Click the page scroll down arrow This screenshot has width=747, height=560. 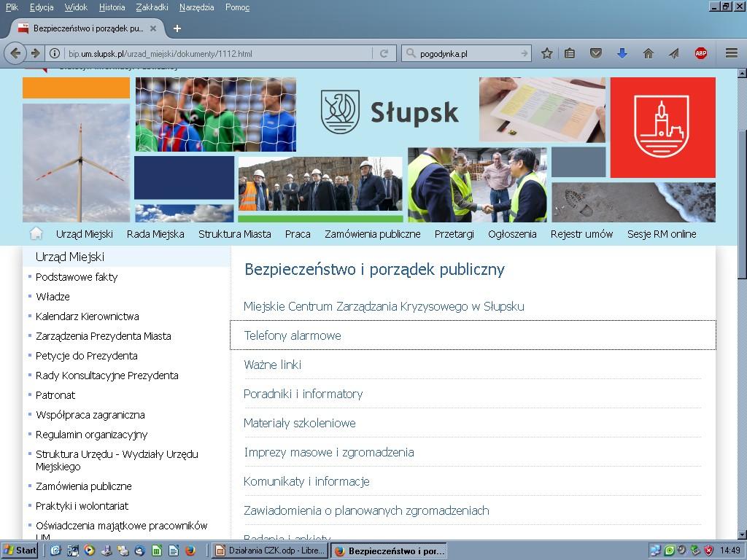(742, 534)
